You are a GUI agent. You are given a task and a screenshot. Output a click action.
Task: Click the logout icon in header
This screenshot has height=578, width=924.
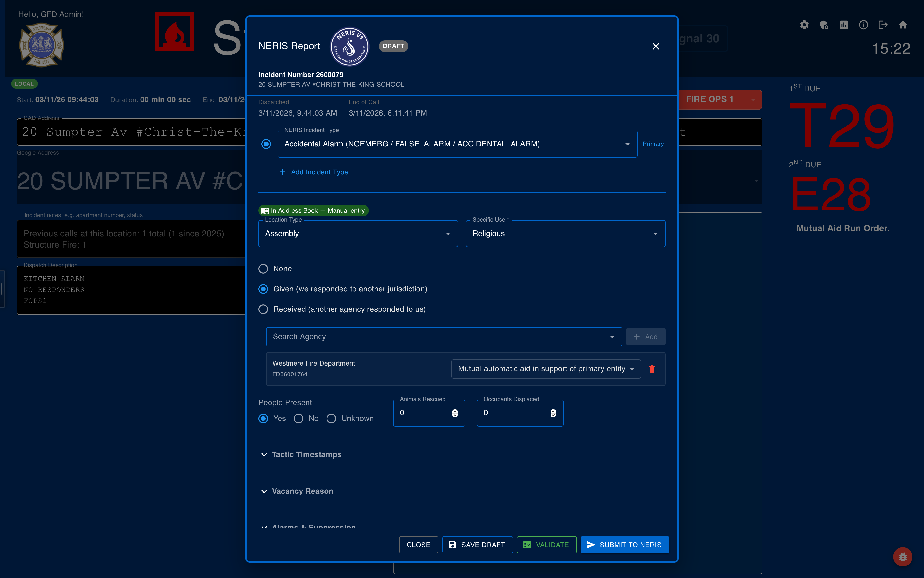tap(883, 25)
